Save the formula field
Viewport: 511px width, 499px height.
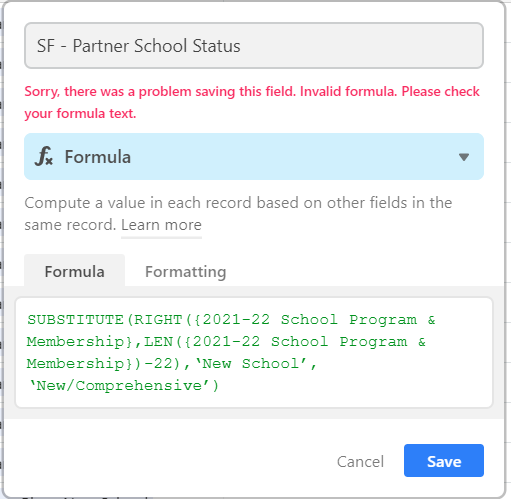(x=444, y=460)
